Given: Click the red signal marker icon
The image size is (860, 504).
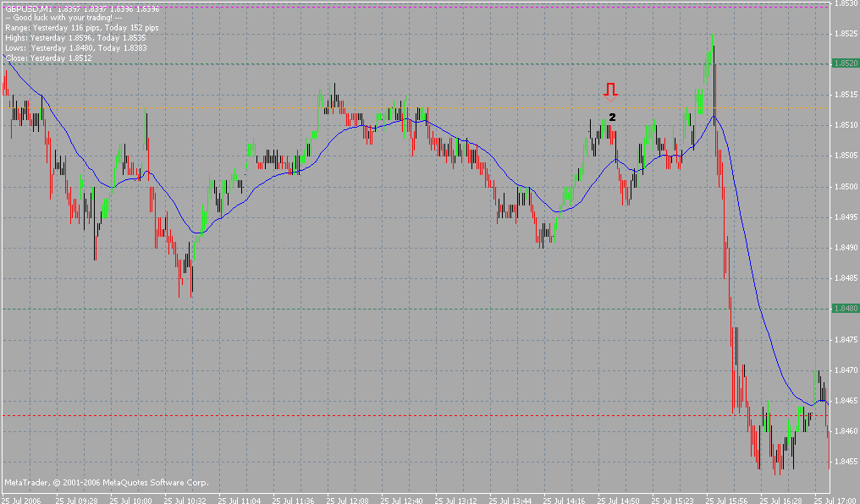Looking at the screenshot, I should coord(611,89).
